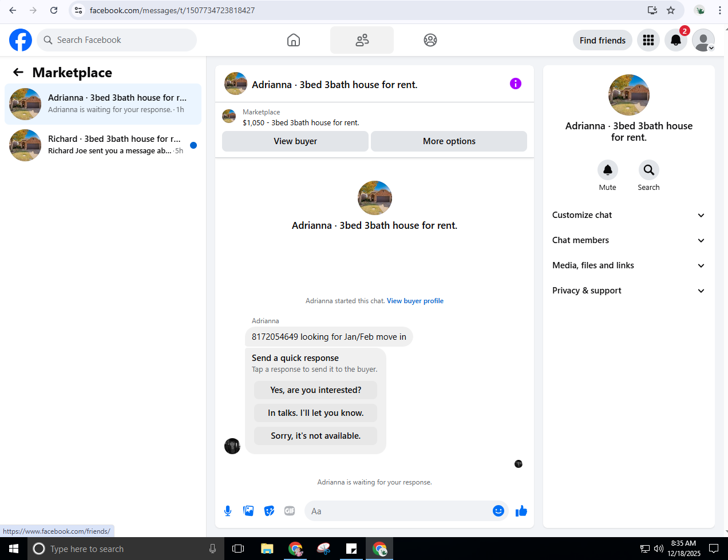The image size is (728, 560).
Task: Send quick reply 'In talks. I'll let you know.'
Action: (316, 413)
